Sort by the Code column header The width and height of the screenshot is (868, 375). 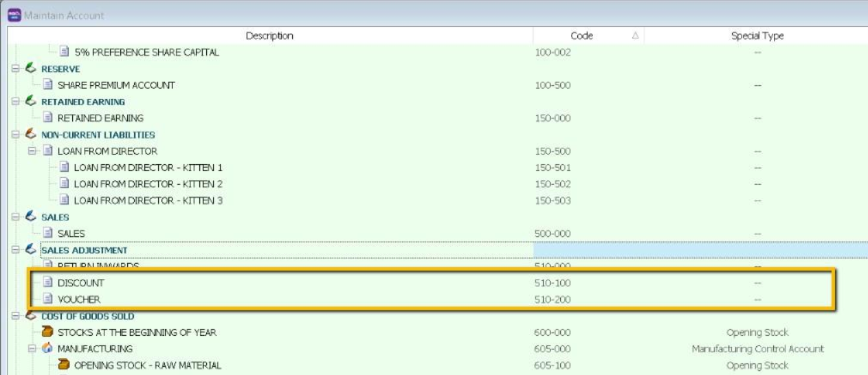pyautogui.click(x=581, y=36)
